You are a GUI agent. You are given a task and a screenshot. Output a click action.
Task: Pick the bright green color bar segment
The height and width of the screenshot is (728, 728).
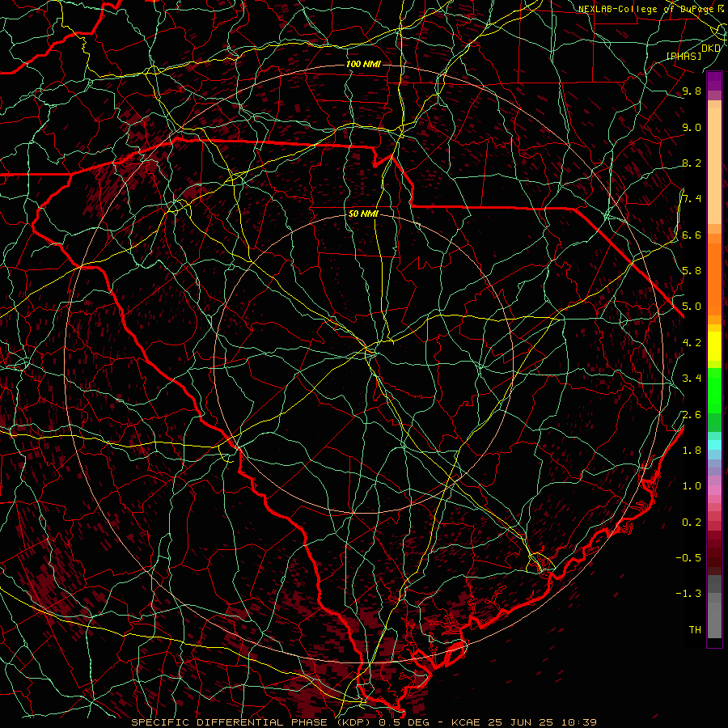[x=714, y=391]
